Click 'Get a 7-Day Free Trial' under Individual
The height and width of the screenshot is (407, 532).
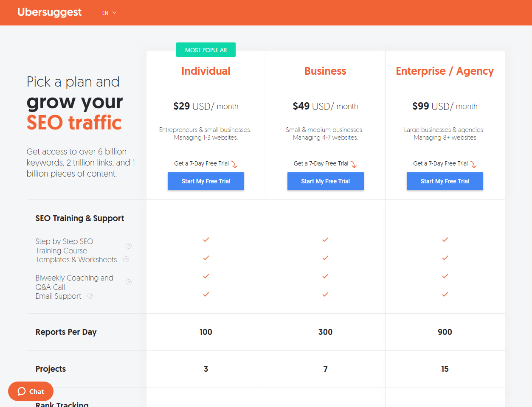coord(201,163)
